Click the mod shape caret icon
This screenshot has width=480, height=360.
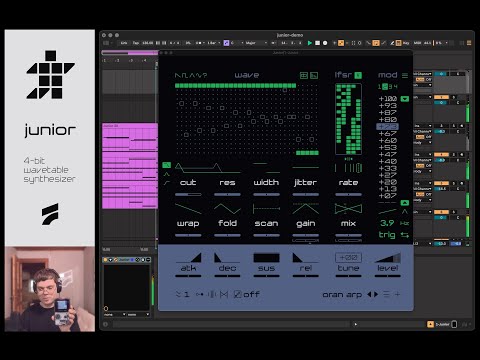(405, 212)
